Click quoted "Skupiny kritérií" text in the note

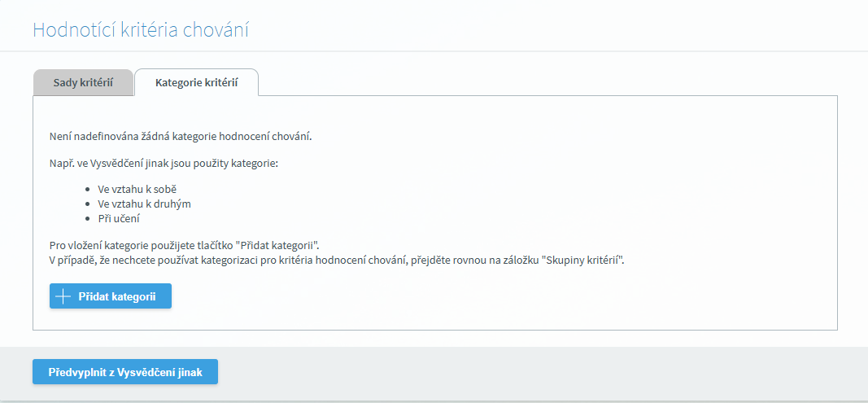pos(581,259)
